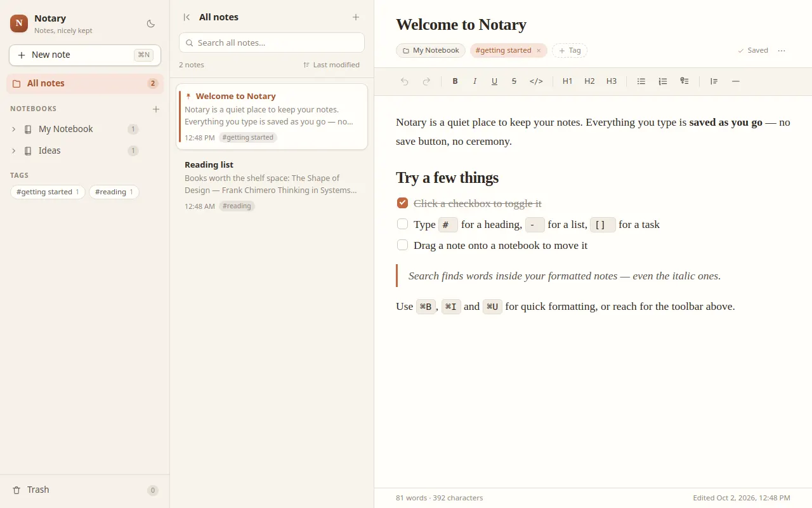Insert inline code formatting
The height and width of the screenshot is (508, 812).
[x=536, y=81]
